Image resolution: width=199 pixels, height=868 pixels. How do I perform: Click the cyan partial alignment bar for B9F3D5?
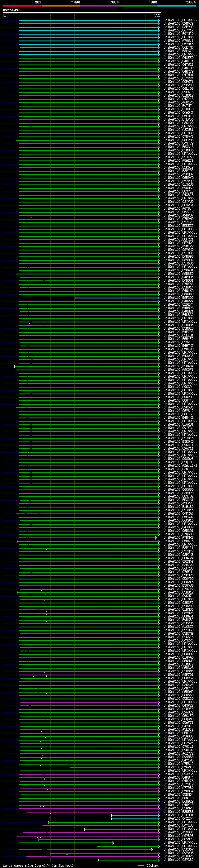click(x=117, y=298)
